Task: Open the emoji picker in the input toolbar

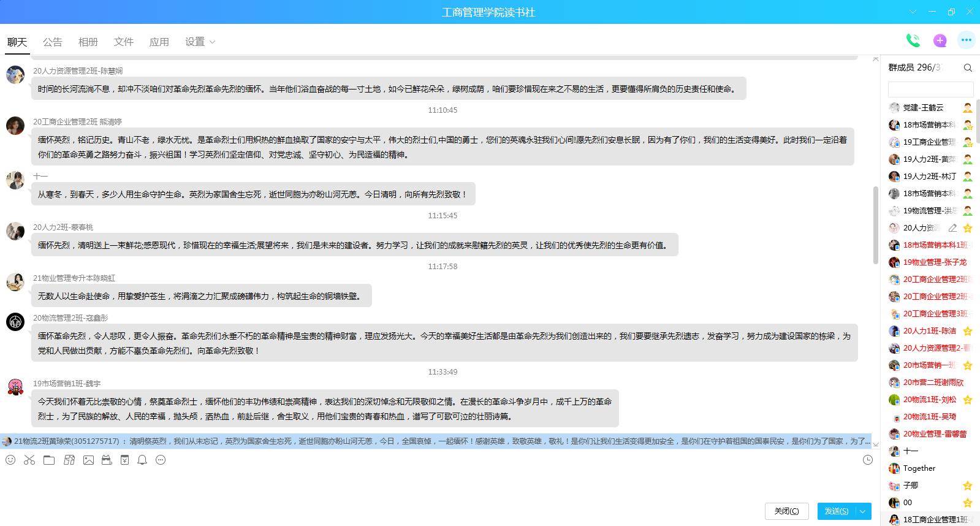Action: 10,460
